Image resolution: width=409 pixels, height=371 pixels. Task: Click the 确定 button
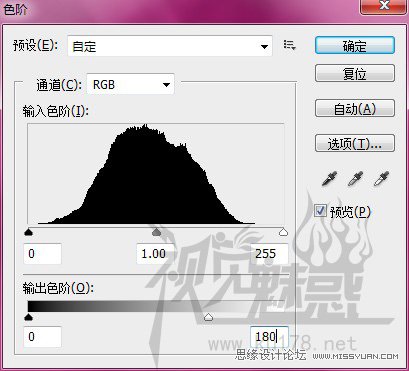click(x=355, y=46)
